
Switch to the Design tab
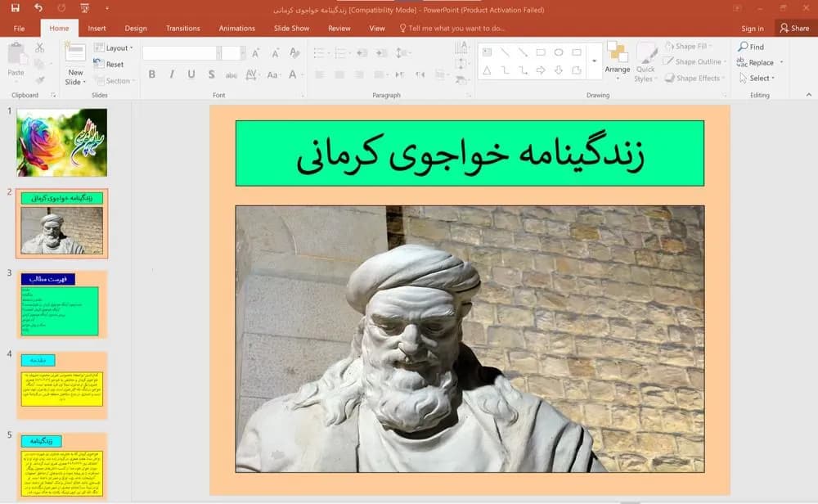click(136, 28)
